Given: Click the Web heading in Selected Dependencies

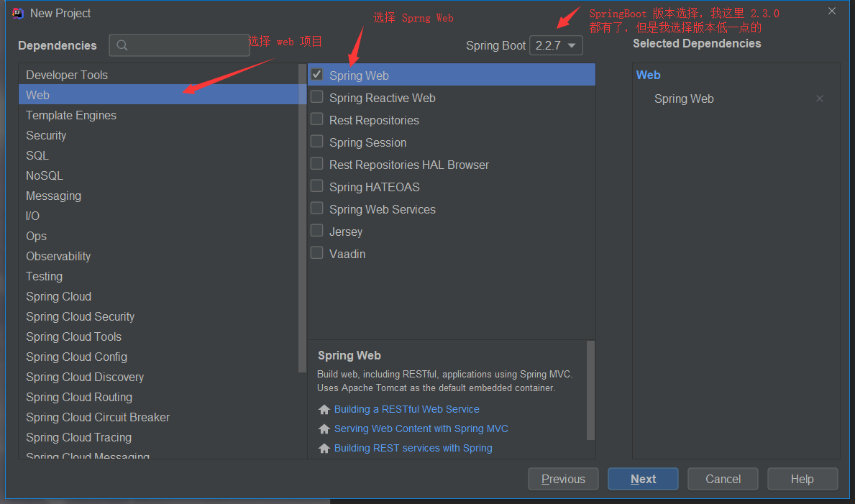Looking at the screenshot, I should click(649, 75).
